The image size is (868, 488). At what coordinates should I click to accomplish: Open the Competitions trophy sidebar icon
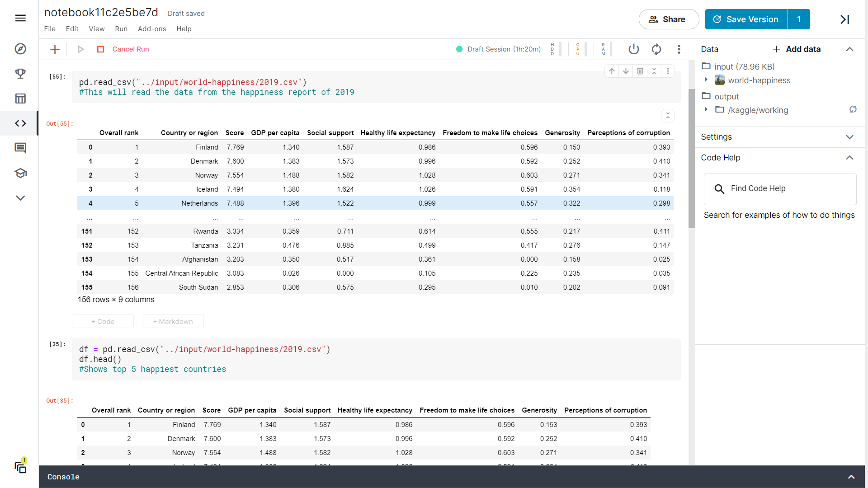[x=20, y=74]
